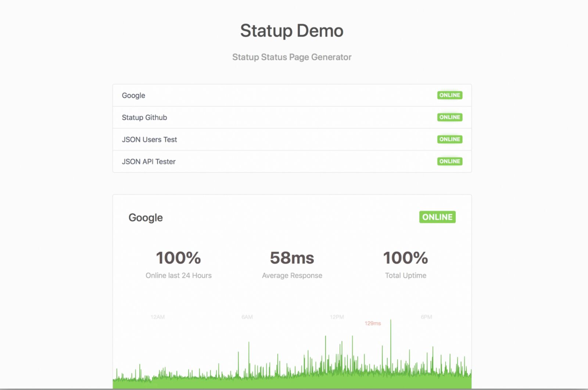The width and height of the screenshot is (588, 390).
Task: Click the ONLINE badge in Google row
Action: pyautogui.click(x=449, y=95)
